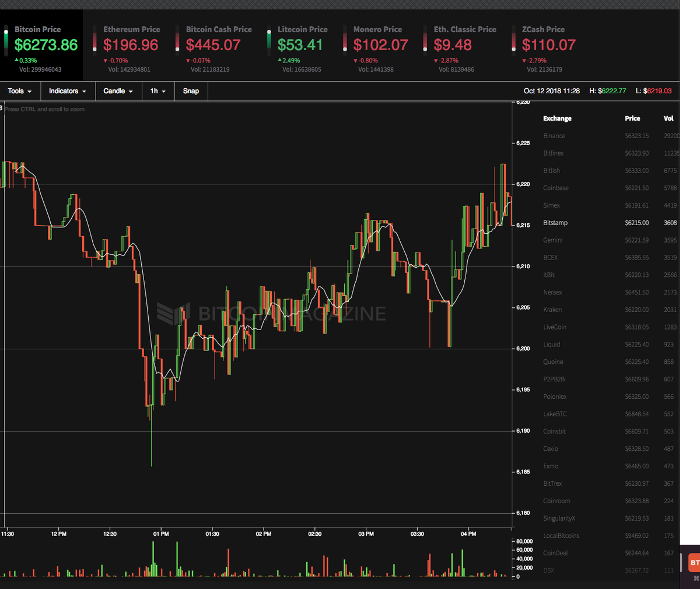Select the Liquid exchange row
Image resolution: width=700 pixels, height=589 pixels.
(x=611, y=345)
